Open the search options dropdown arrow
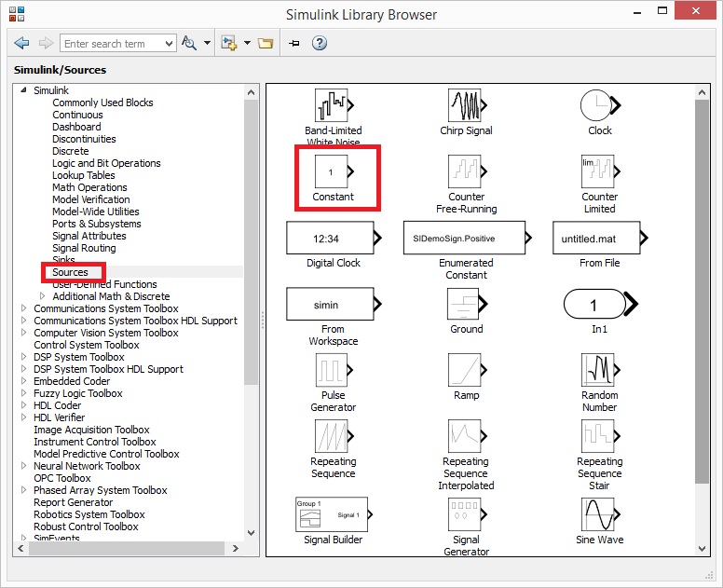723x588 pixels. (207, 43)
